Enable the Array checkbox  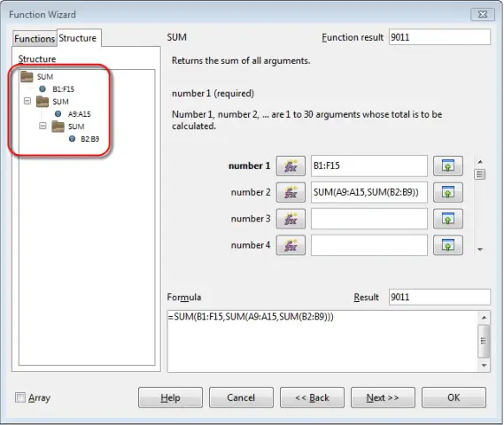(20, 398)
